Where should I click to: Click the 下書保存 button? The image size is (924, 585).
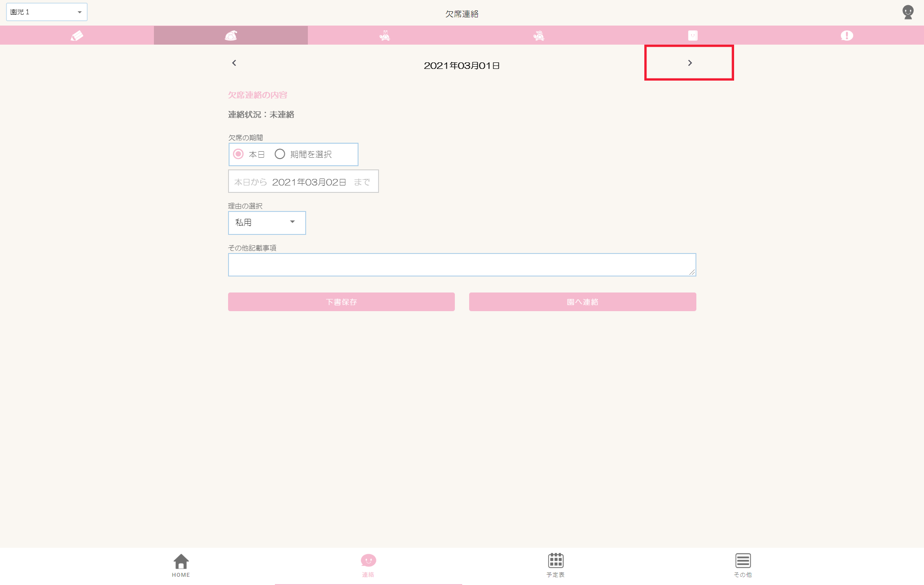[341, 302]
